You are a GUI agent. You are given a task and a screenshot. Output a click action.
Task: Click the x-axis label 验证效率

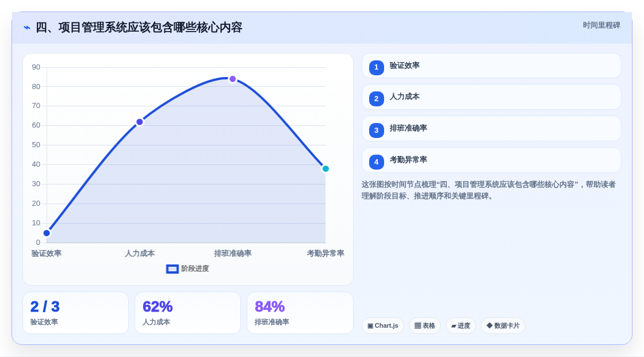(47, 254)
